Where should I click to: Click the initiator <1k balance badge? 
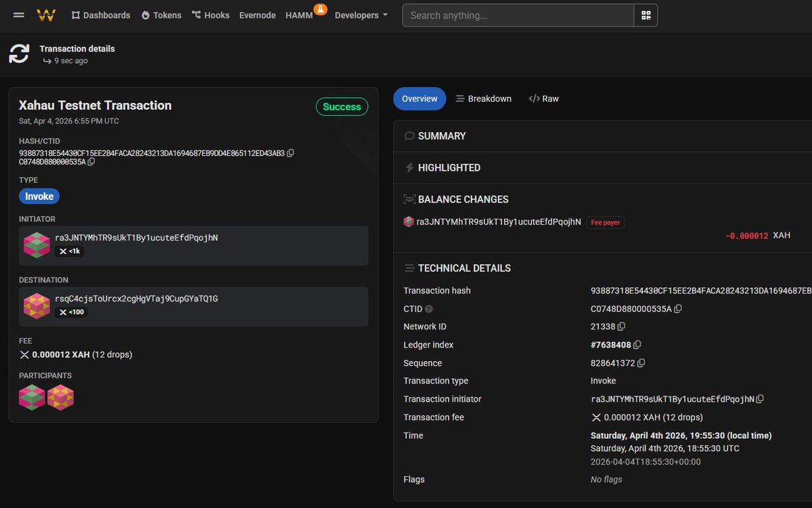70,251
